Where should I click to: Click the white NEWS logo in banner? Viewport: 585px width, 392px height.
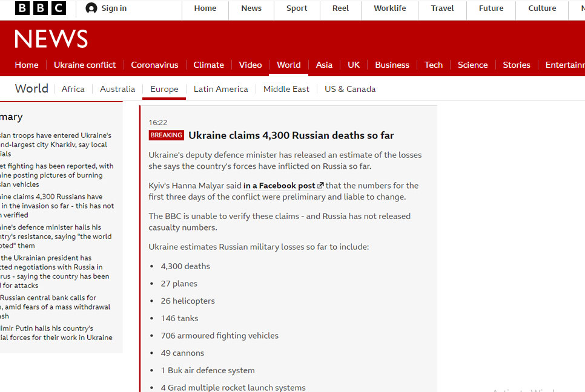pos(51,39)
